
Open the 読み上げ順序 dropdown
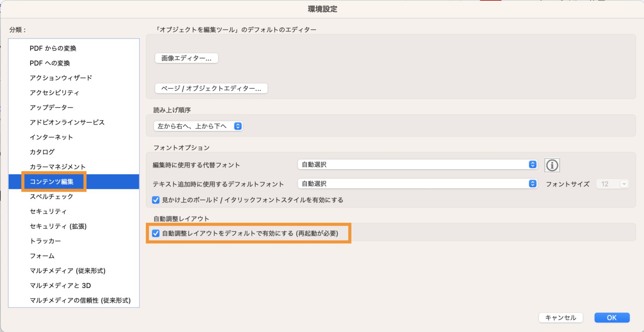pos(198,126)
